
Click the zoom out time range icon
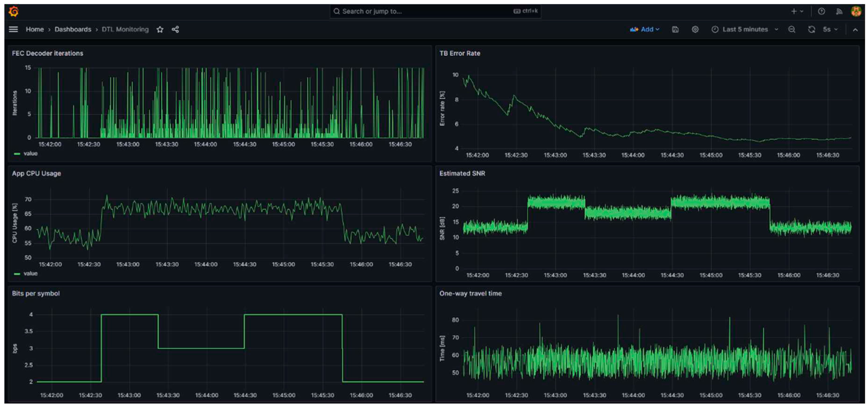792,29
